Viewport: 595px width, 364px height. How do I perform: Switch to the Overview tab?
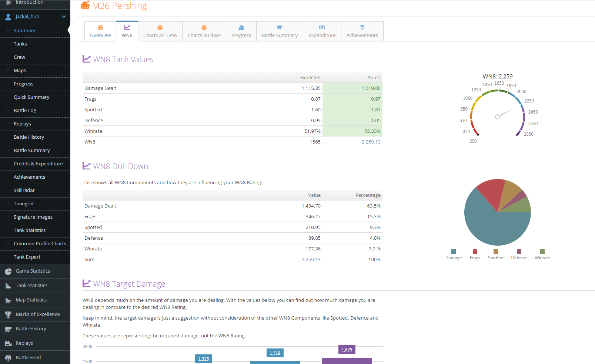pyautogui.click(x=100, y=31)
